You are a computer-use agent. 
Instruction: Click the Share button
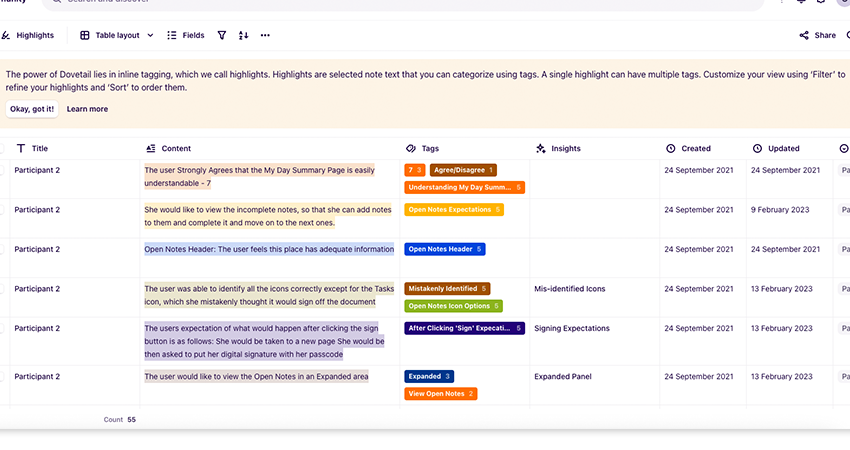point(817,35)
